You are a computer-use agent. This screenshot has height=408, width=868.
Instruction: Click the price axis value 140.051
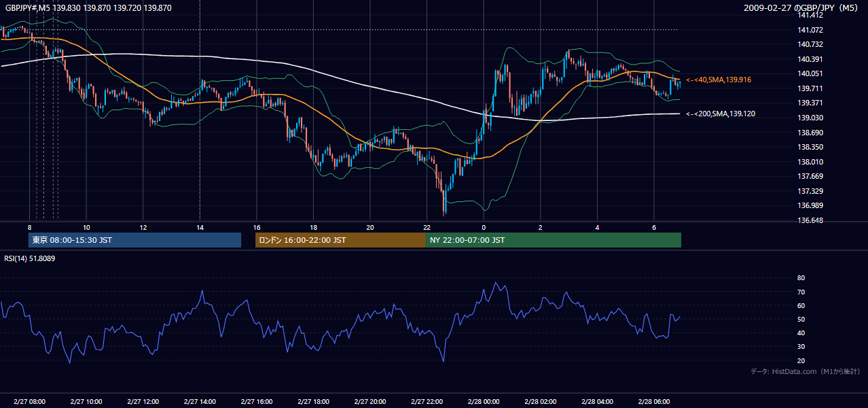pos(811,73)
